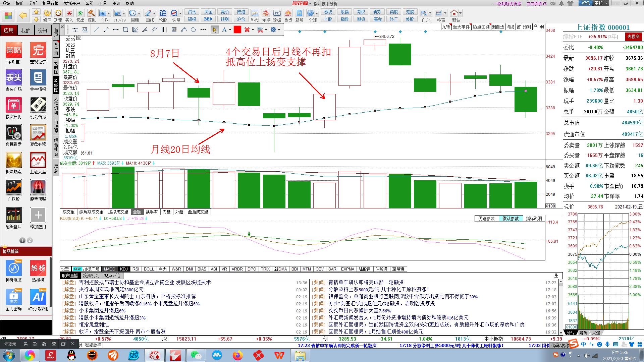Click the yellow back arrow icon
Screen dimensions: 644x362
coord(23,15)
